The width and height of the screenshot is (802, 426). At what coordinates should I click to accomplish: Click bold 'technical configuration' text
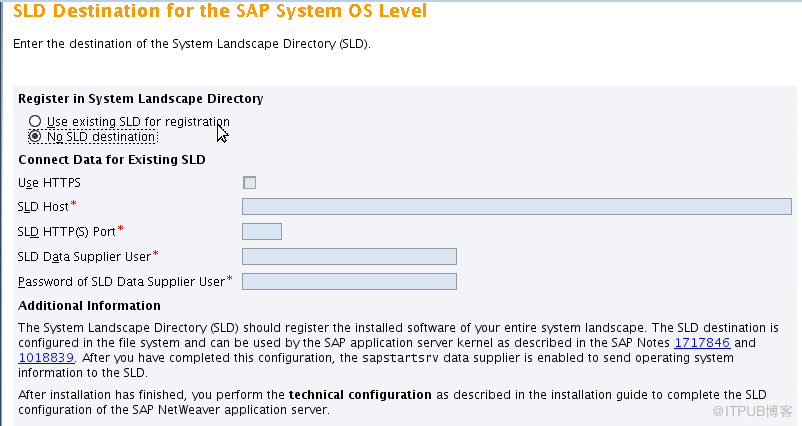360,395
